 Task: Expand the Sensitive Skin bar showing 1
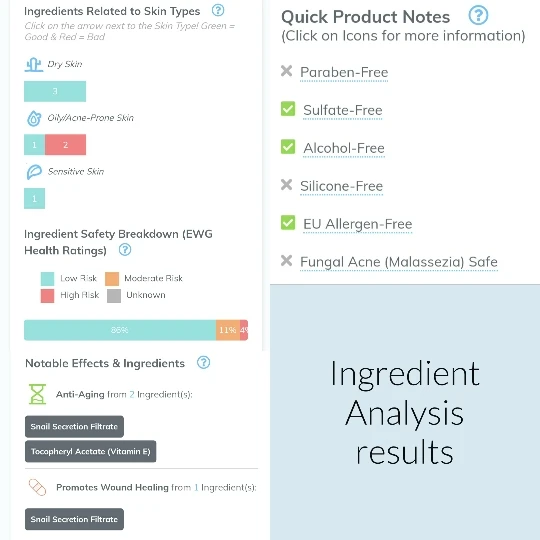pyautogui.click(x=34, y=198)
